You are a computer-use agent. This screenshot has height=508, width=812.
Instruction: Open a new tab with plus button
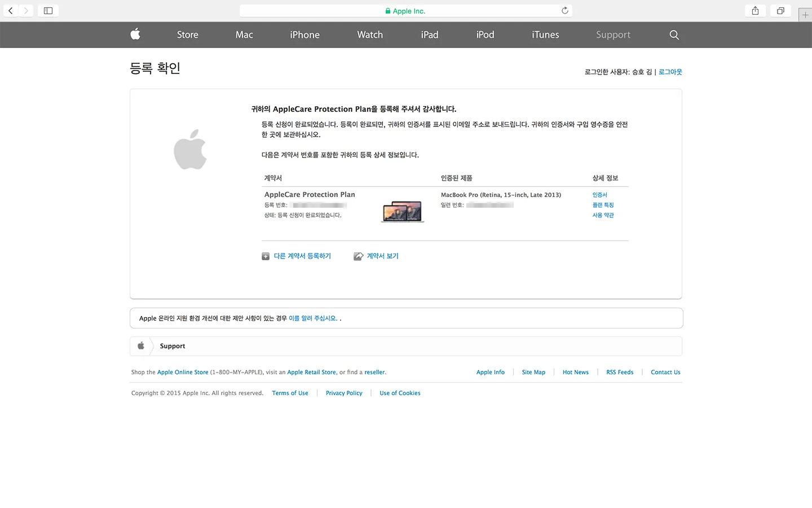click(x=805, y=15)
